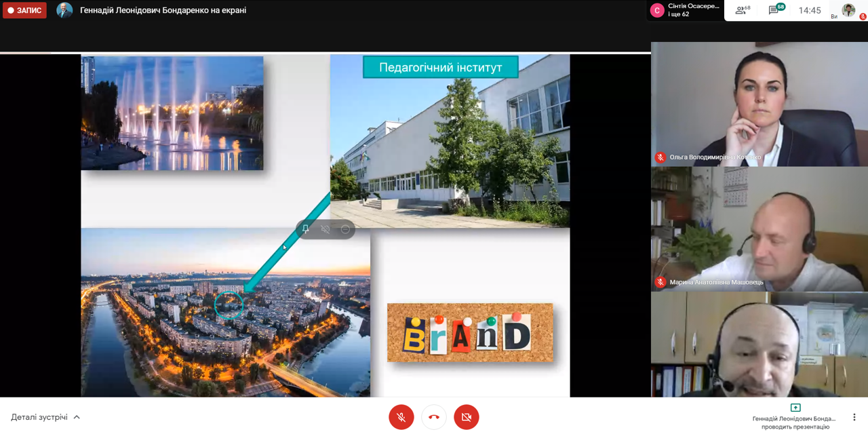Toggle the microphone button in the bottom bar

point(401,417)
